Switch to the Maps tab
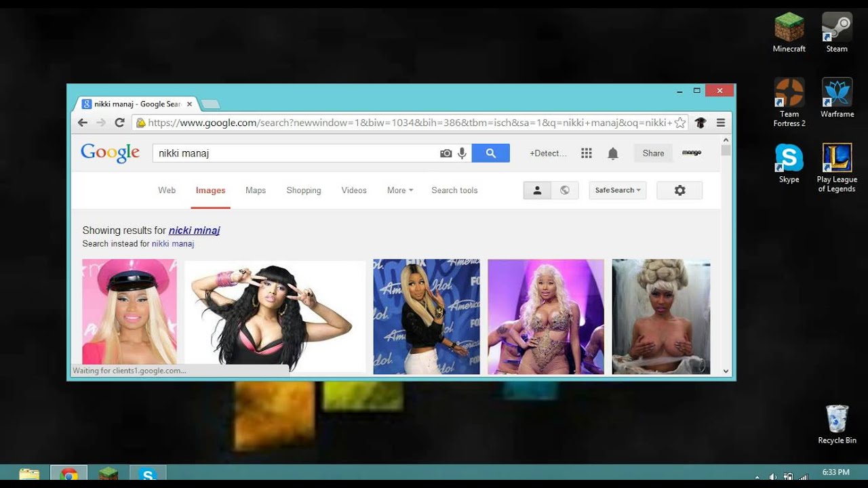The image size is (868, 488). pyautogui.click(x=256, y=190)
